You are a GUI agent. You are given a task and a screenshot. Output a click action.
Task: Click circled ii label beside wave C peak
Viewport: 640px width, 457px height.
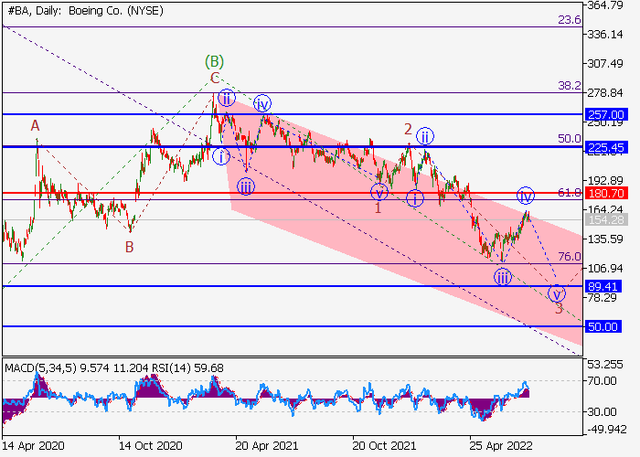(227, 98)
